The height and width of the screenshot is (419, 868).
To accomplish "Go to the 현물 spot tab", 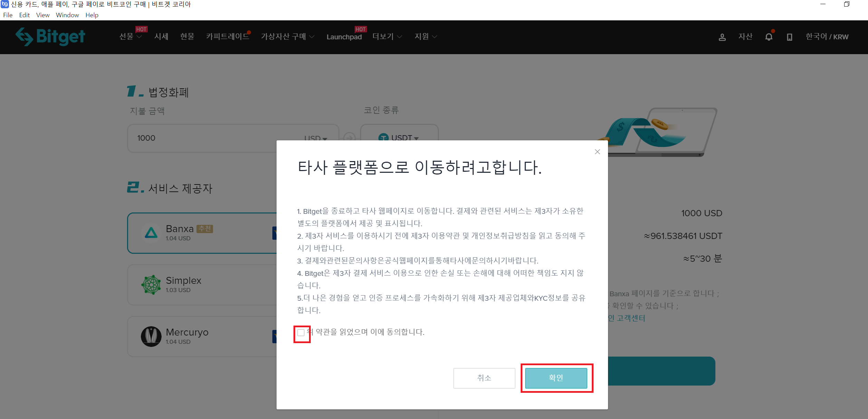I will click(x=187, y=37).
